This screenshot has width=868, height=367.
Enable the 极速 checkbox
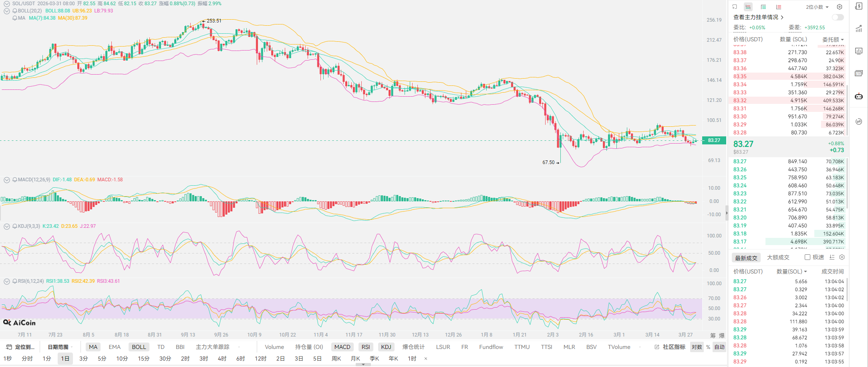[808, 257]
